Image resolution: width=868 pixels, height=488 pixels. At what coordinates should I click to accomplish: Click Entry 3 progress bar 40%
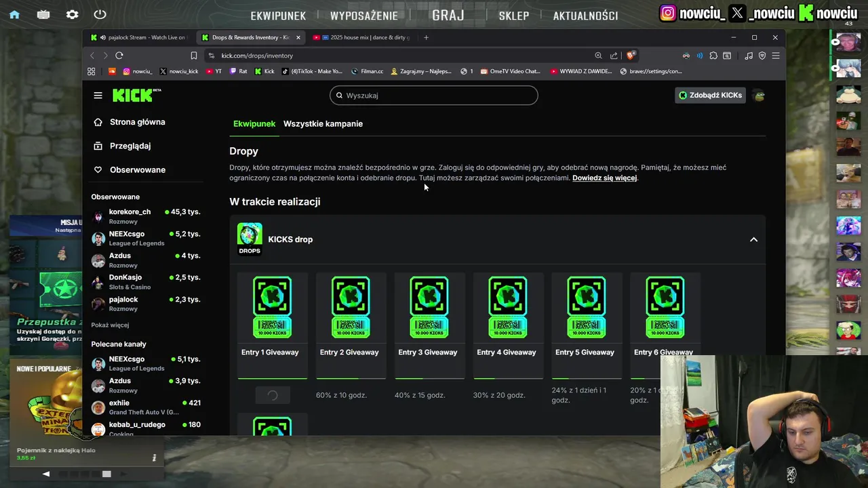click(429, 378)
